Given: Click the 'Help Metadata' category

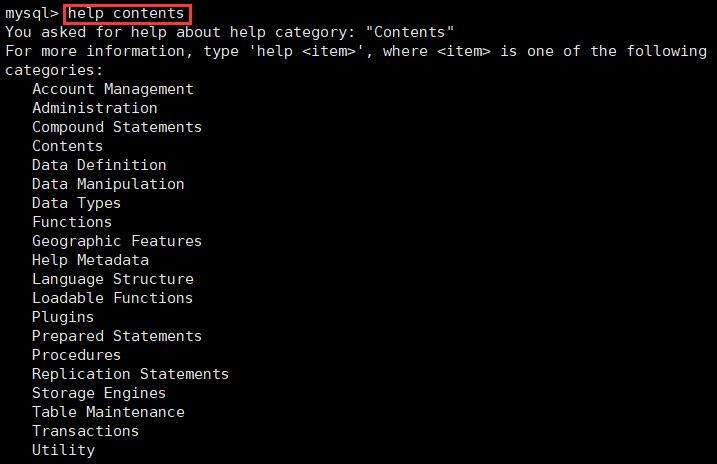Looking at the screenshot, I should [90, 260].
